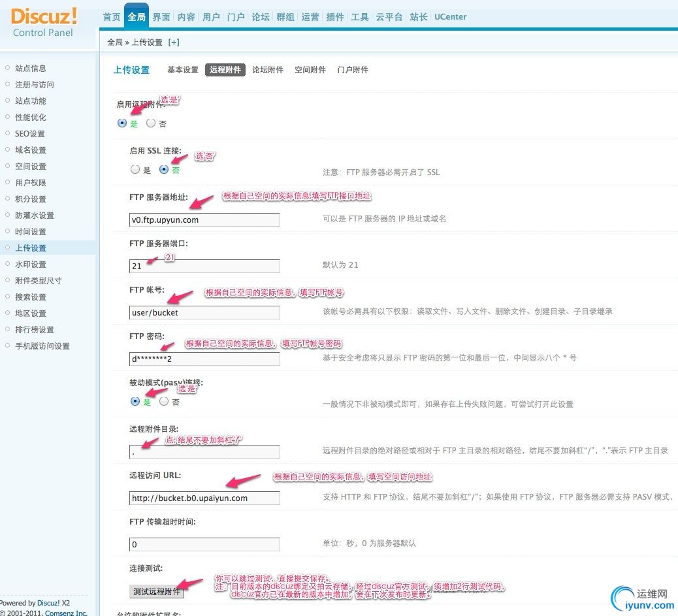Screen dimensions: 678x616
Task: Click the 远程访问 URL input field
Action: [x=204, y=498]
